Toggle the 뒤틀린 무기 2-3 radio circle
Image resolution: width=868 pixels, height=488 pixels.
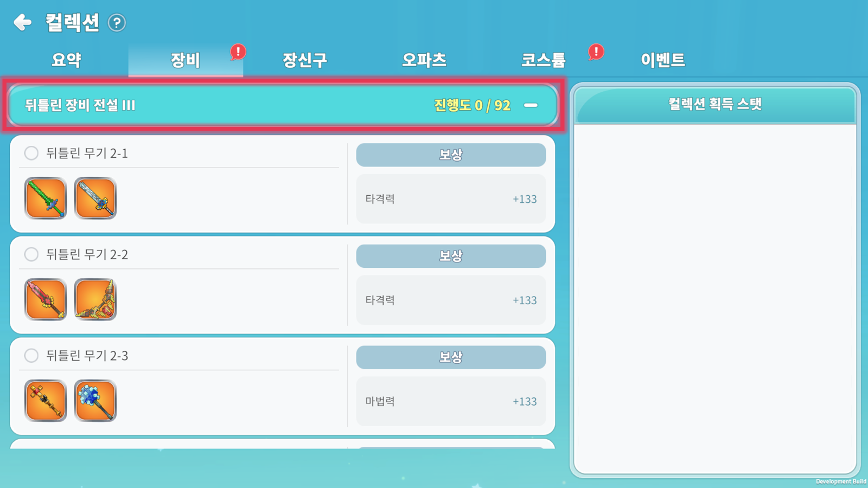click(x=31, y=356)
